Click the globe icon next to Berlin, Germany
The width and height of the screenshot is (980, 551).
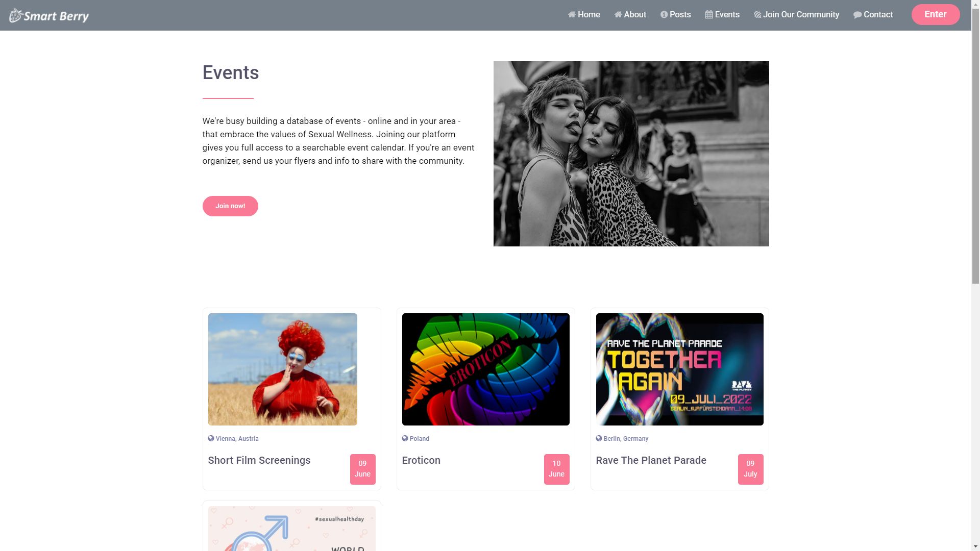tap(599, 438)
